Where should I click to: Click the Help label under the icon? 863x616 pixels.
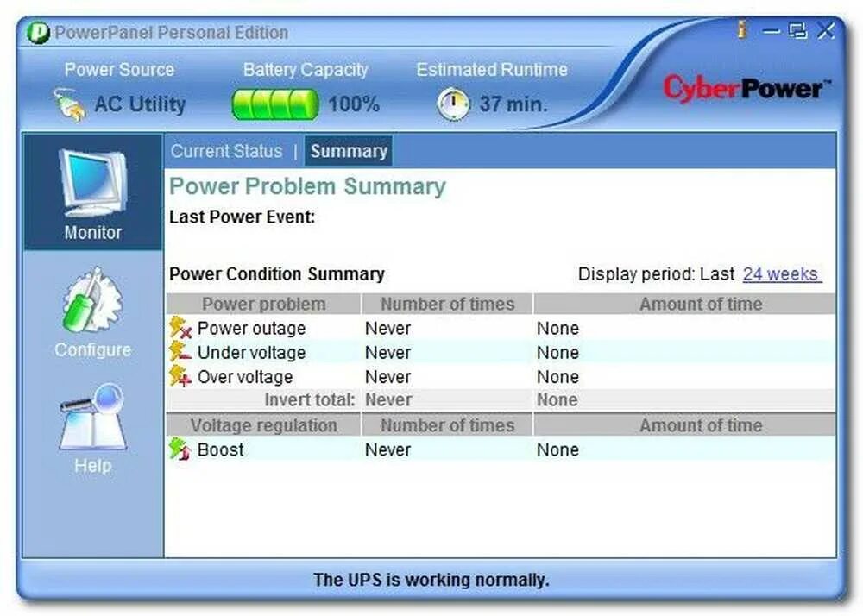point(93,466)
